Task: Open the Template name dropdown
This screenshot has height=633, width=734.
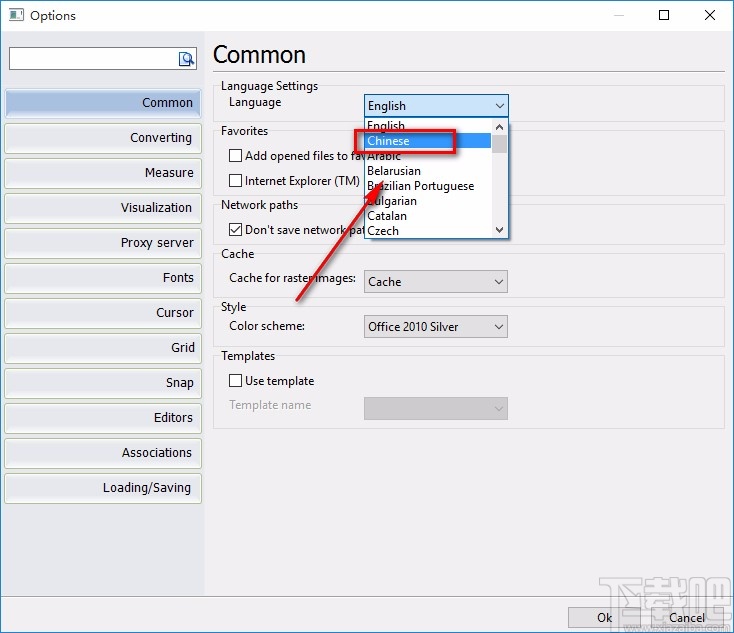Action: (436, 408)
